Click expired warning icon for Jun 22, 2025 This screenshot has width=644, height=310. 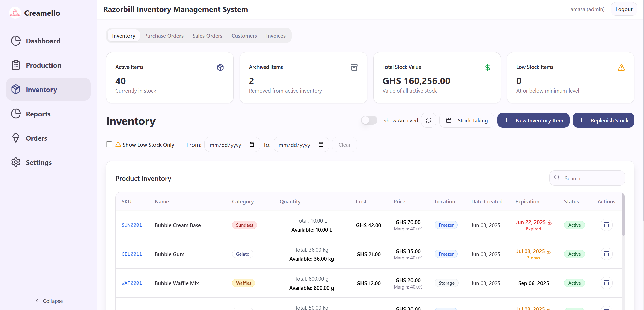click(x=550, y=223)
